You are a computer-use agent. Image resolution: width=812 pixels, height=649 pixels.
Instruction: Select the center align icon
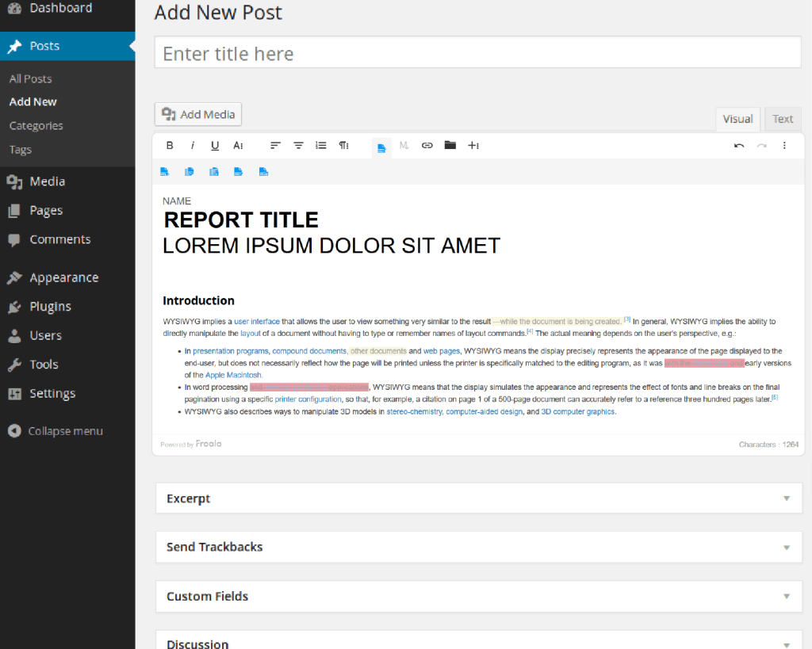point(298,145)
